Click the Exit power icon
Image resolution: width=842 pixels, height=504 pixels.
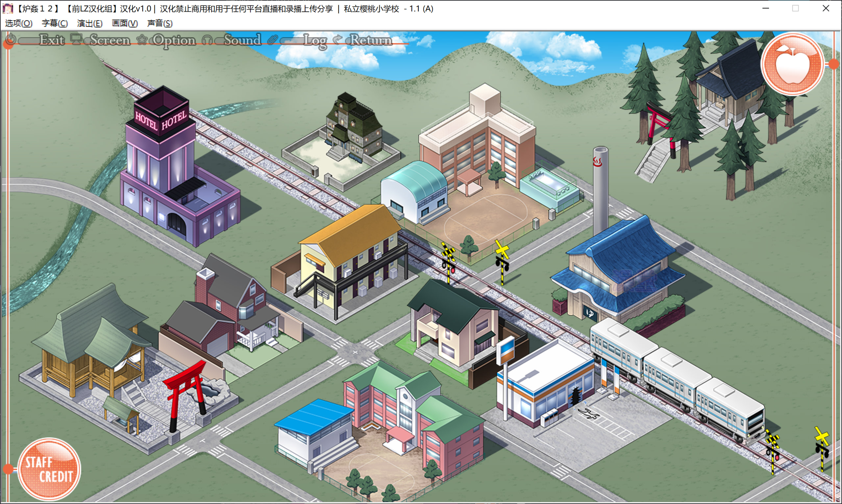coord(11,39)
